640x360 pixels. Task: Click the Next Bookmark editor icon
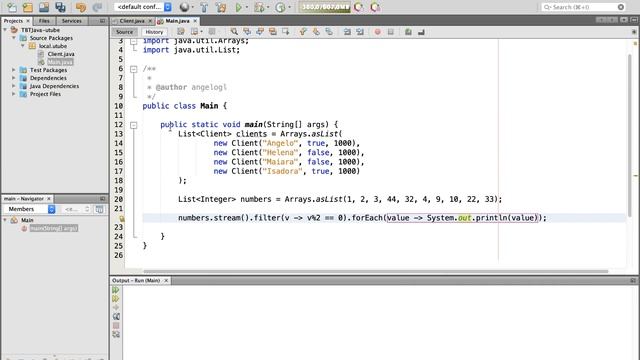[316, 32]
